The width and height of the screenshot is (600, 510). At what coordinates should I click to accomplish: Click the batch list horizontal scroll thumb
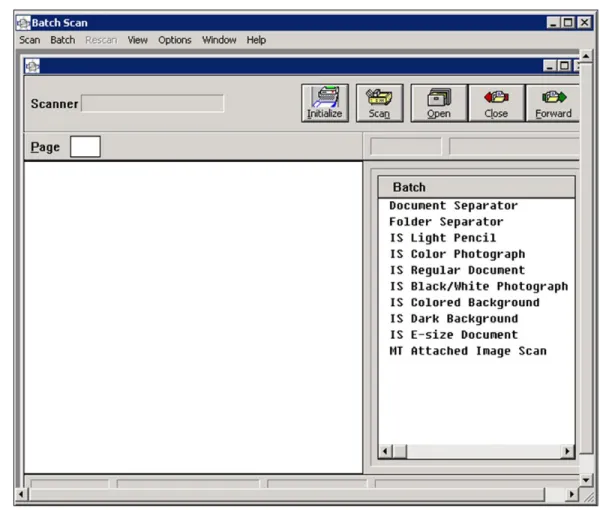[400, 451]
